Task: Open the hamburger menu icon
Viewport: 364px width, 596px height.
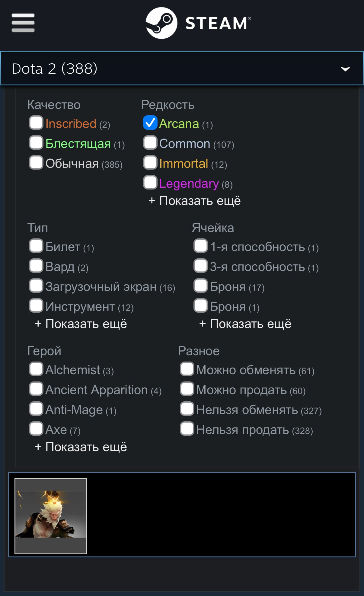Action: (23, 23)
